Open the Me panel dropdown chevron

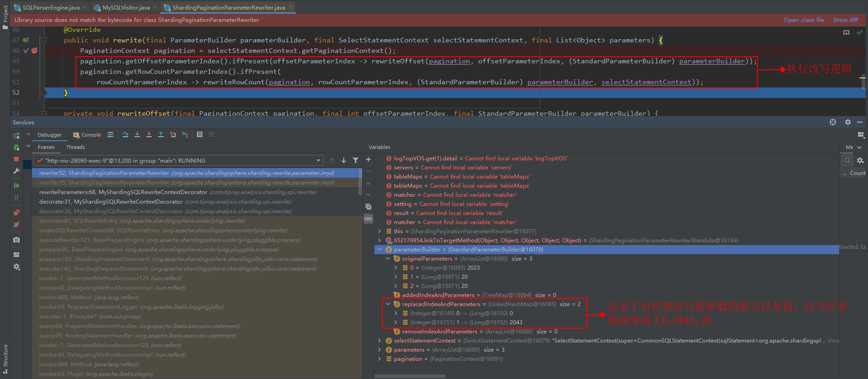(x=859, y=147)
